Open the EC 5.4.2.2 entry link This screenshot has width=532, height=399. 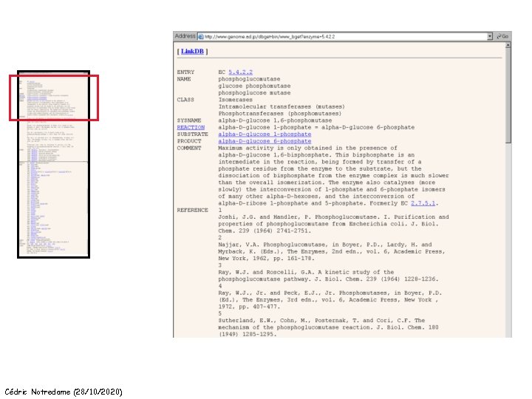point(240,72)
